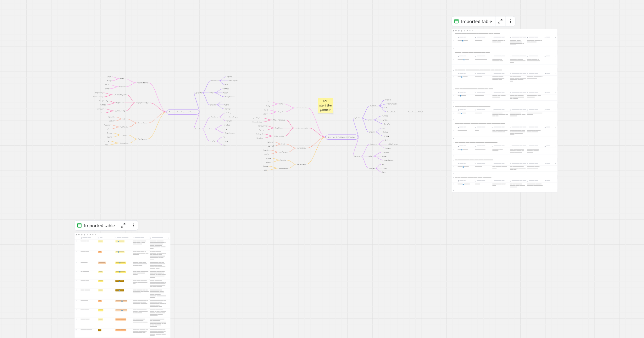Image resolution: width=644 pixels, height=338 pixels.
Task: Select the first row checkbox in the top-right table
Action: 453,41
